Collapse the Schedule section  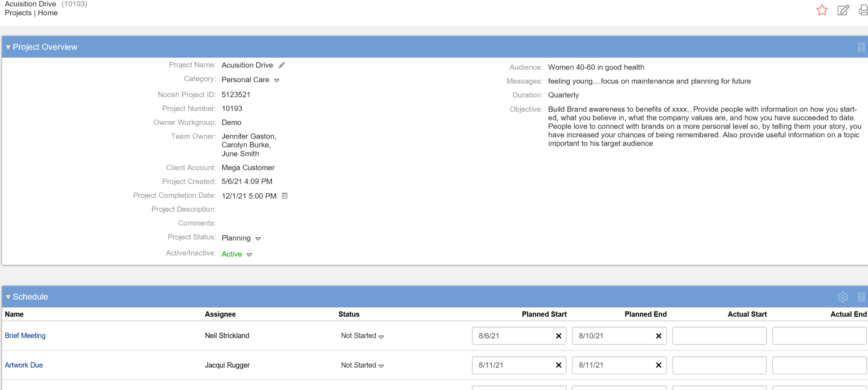8,297
